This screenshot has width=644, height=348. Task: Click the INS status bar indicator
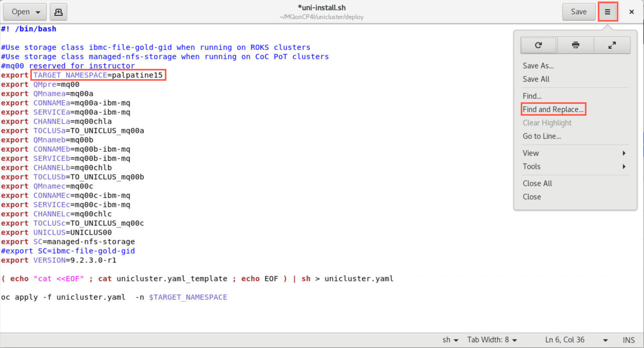point(629,340)
